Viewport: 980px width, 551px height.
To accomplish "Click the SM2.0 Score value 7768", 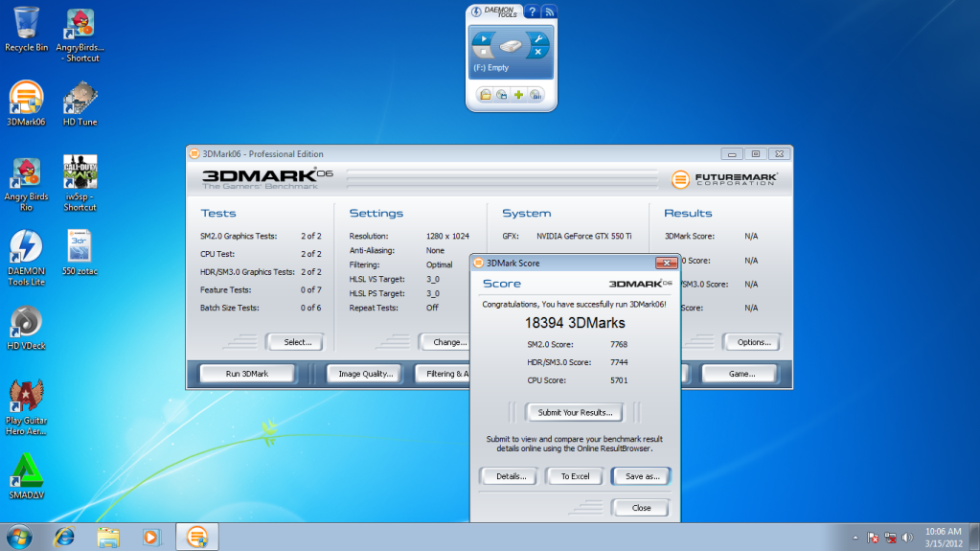I will coord(618,344).
